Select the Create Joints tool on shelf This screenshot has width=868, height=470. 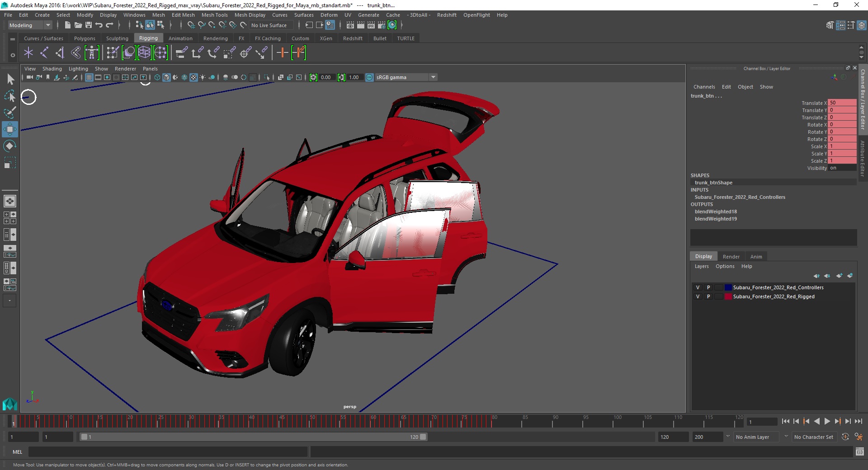[44, 53]
